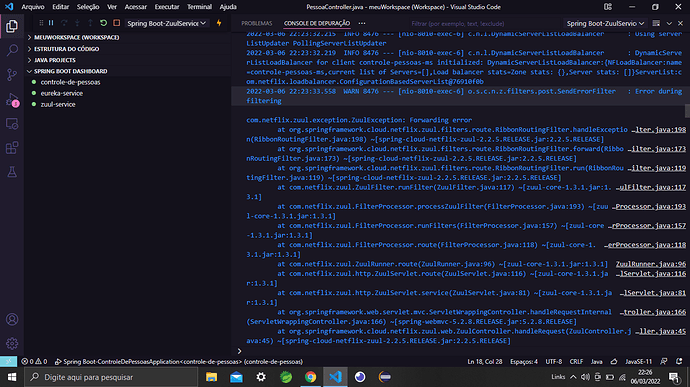690x387 pixels.
Task: Open the Run and Debug view
Action: coord(12,100)
